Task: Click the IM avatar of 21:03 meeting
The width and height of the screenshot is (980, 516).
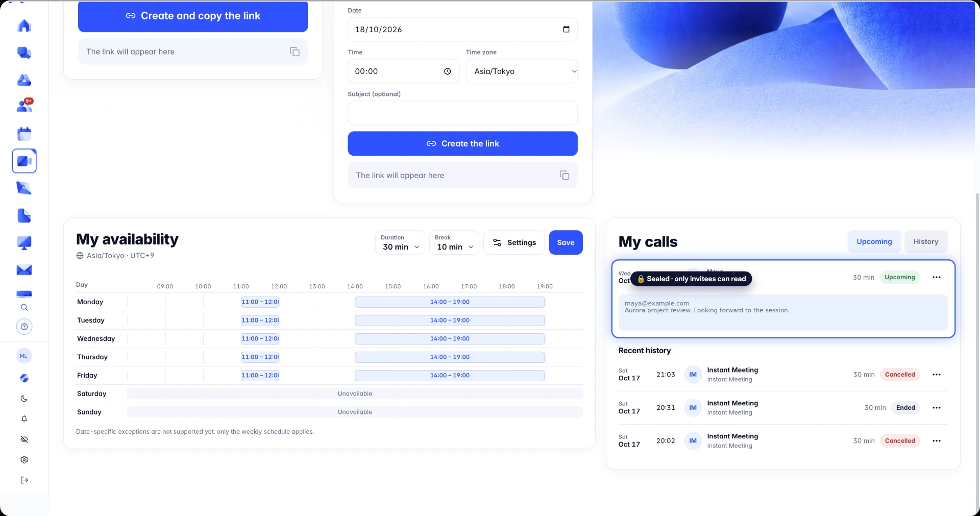Action: point(693,375)
